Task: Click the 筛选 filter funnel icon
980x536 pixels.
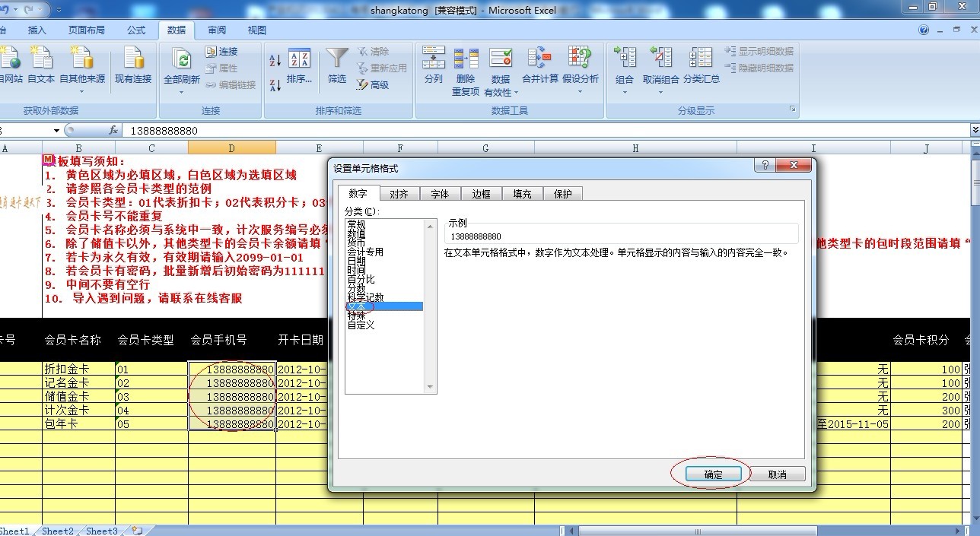Action: [x=337, y=59]
